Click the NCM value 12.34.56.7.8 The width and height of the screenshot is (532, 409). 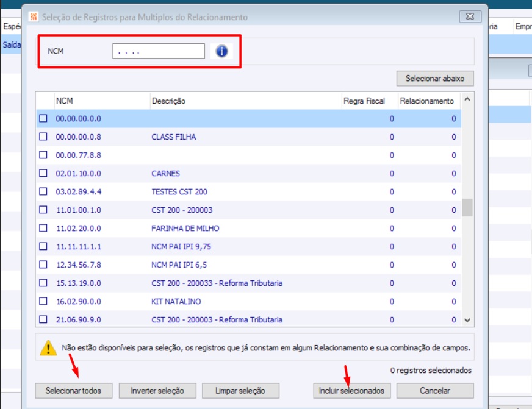(x=78, y=265)
